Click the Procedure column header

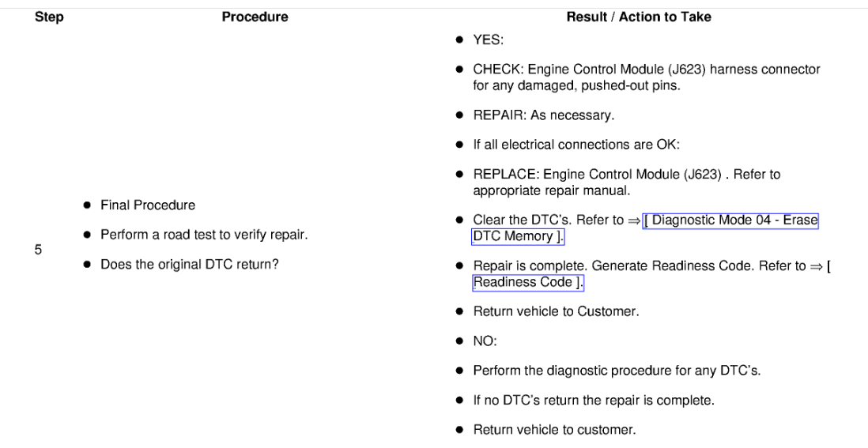(x=255, y=17)
